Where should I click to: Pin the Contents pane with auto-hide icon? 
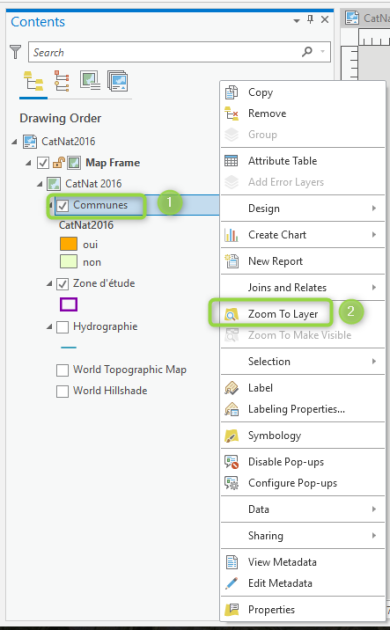(x=310, y=19)
